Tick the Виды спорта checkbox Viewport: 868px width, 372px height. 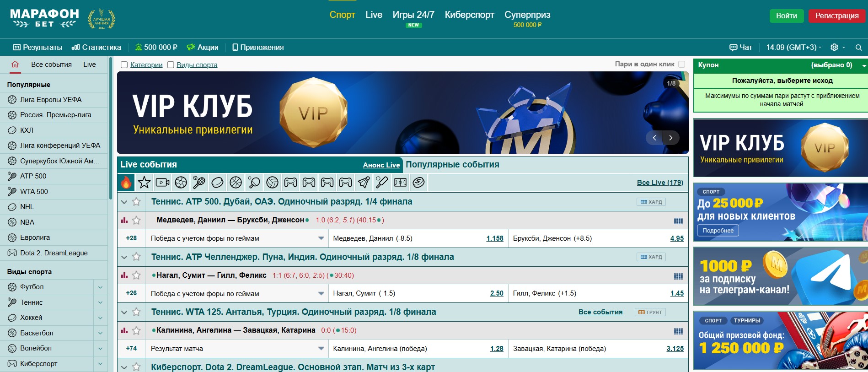click(171, 65)
